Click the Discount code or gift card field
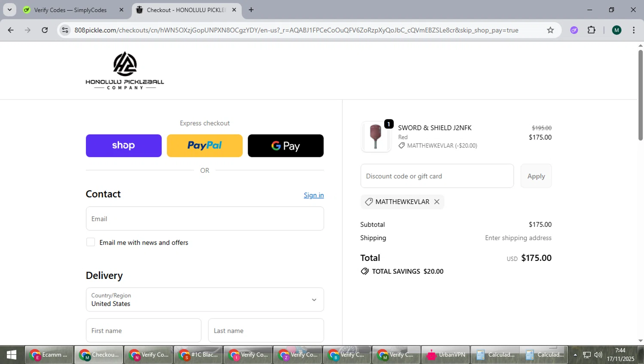644x364 pixels. [437, 176]
